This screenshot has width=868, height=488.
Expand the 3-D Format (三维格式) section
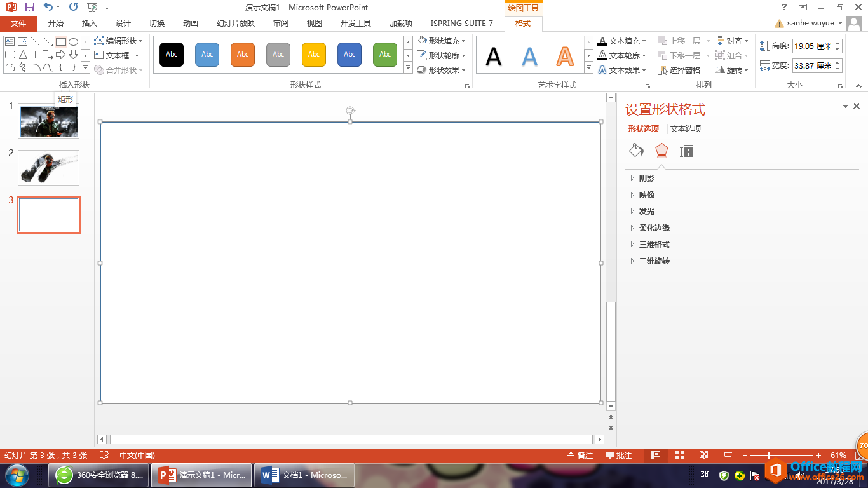tap(654, 245)
